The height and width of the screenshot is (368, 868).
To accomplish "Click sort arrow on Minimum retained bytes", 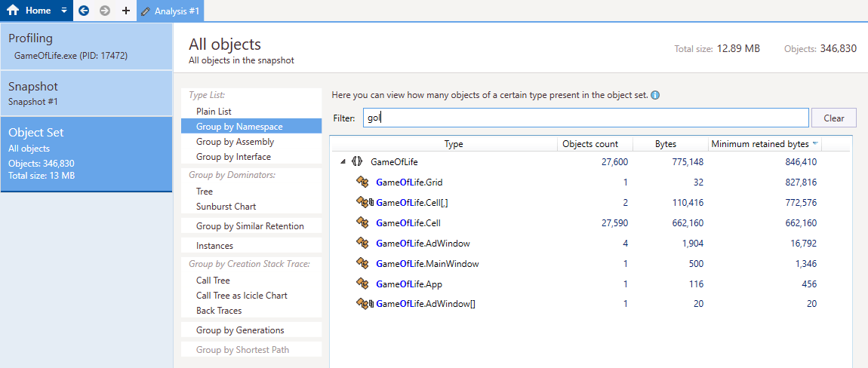I will click(814, 144).
